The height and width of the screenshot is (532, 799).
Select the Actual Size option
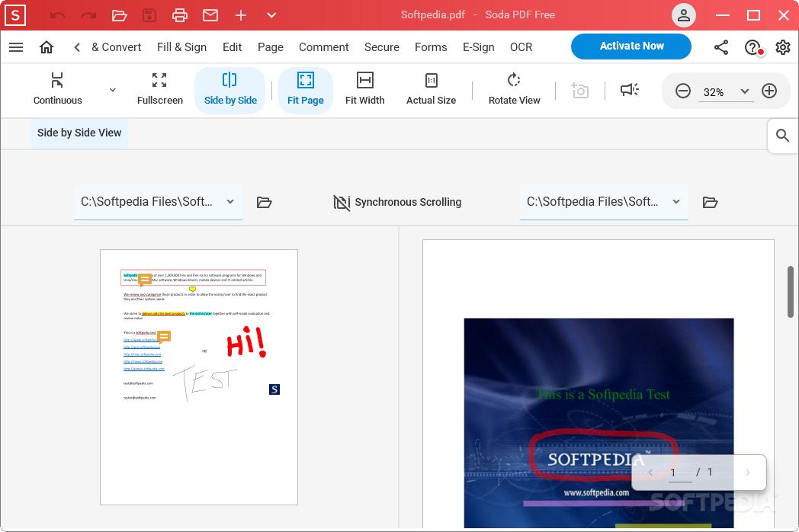431,90
